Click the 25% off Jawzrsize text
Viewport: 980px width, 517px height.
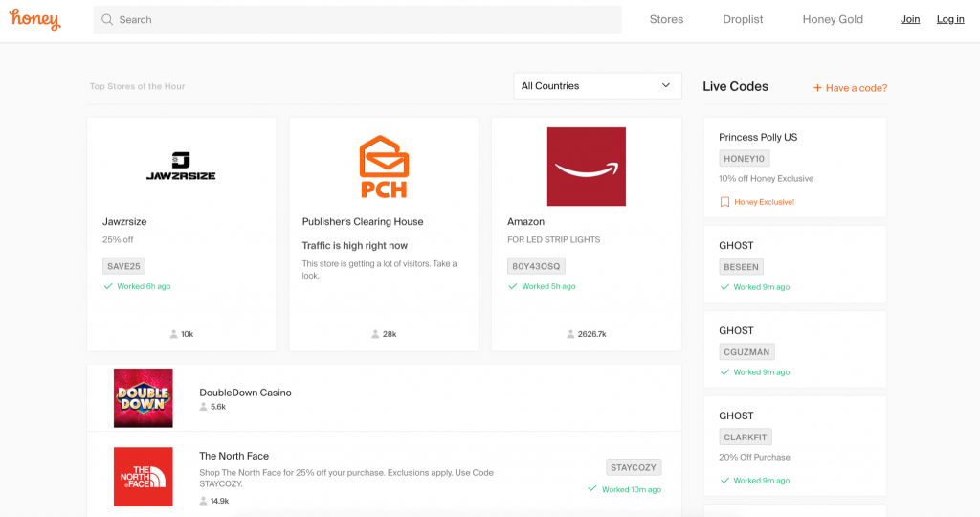pyautogui.click(x=118, y=239)
